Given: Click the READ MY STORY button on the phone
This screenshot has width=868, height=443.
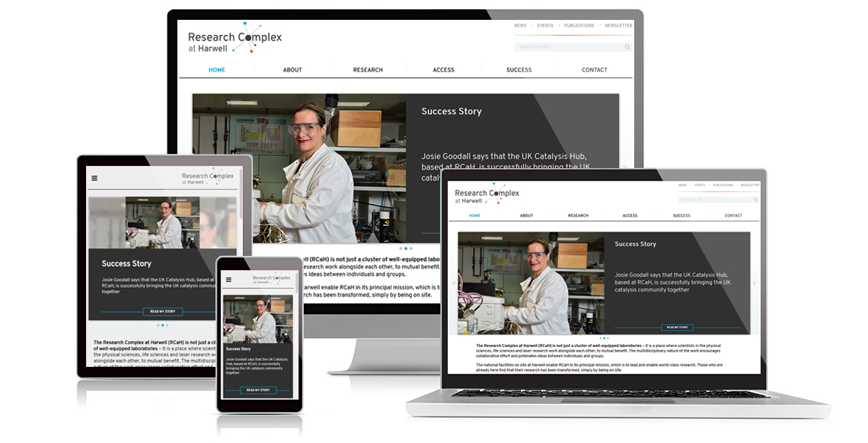Looking at the screenshot, I should [258, 390].
